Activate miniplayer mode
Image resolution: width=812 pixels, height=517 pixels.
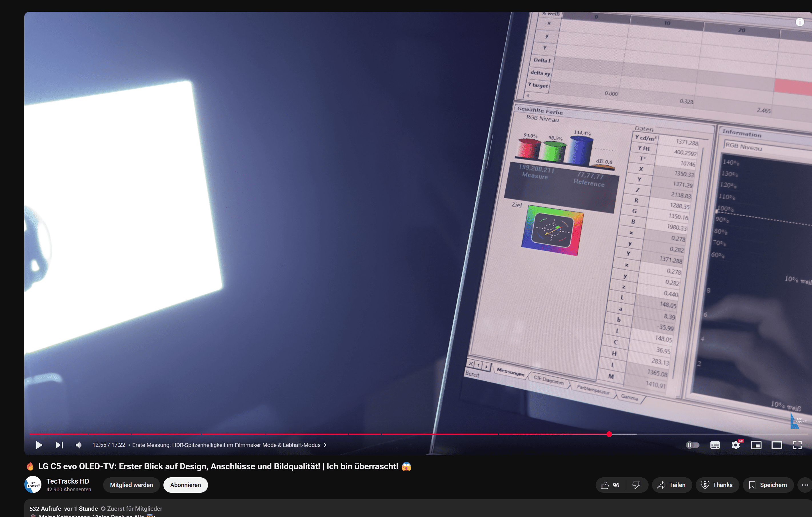756,445
